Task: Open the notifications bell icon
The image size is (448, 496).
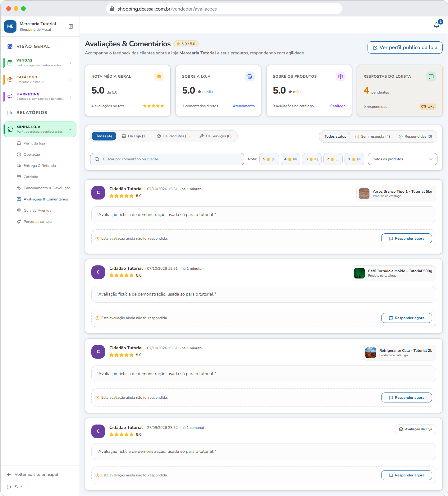Action: (x=437, y=25)
